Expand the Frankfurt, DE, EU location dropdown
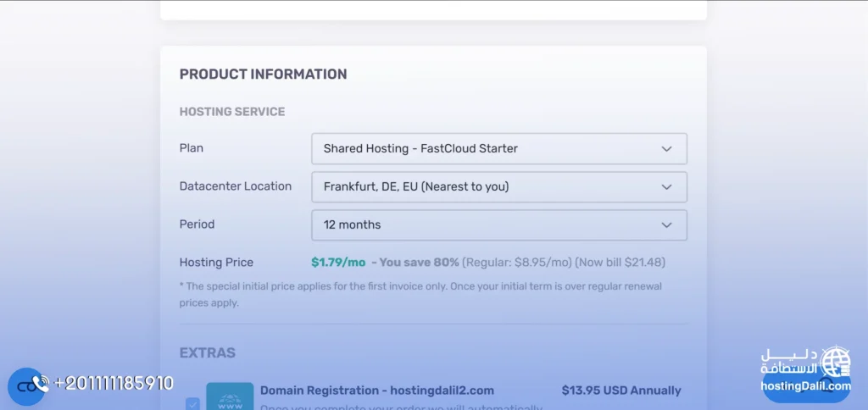This screenshot has height=410, width=868. click(x=498, y=187)
